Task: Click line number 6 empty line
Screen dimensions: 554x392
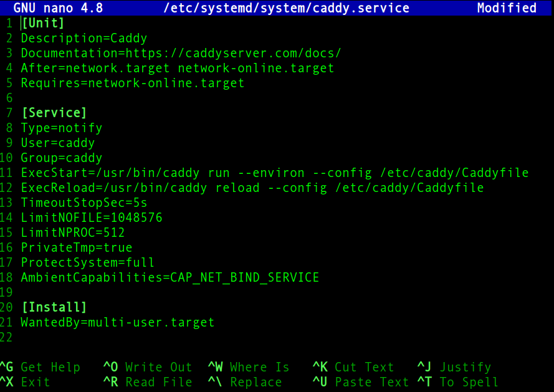Action: (x=9, y=98)
